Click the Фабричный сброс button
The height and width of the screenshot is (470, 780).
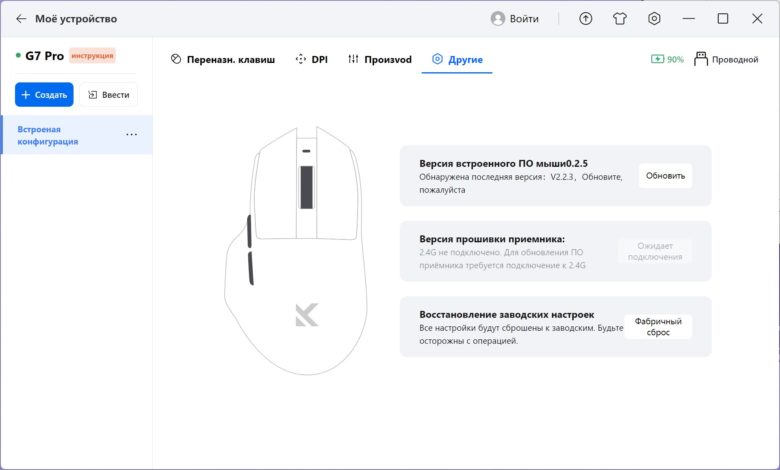658,327
